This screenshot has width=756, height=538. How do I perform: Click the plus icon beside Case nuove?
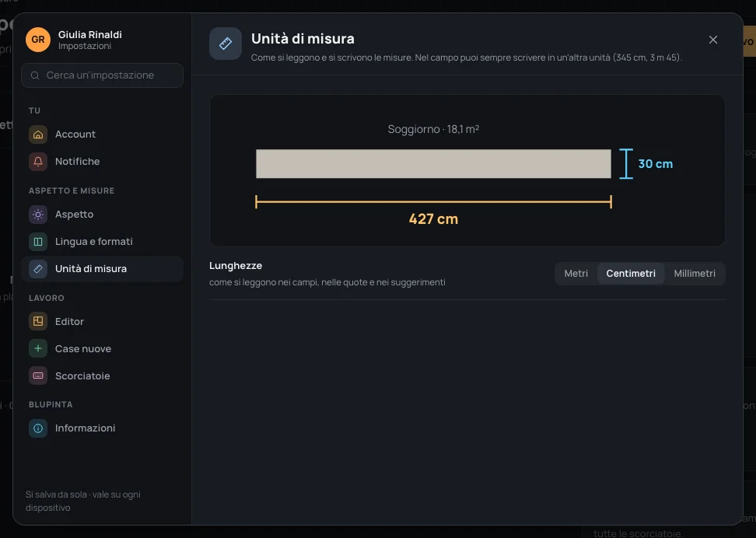pyautogui.click(x=38, y=348)
